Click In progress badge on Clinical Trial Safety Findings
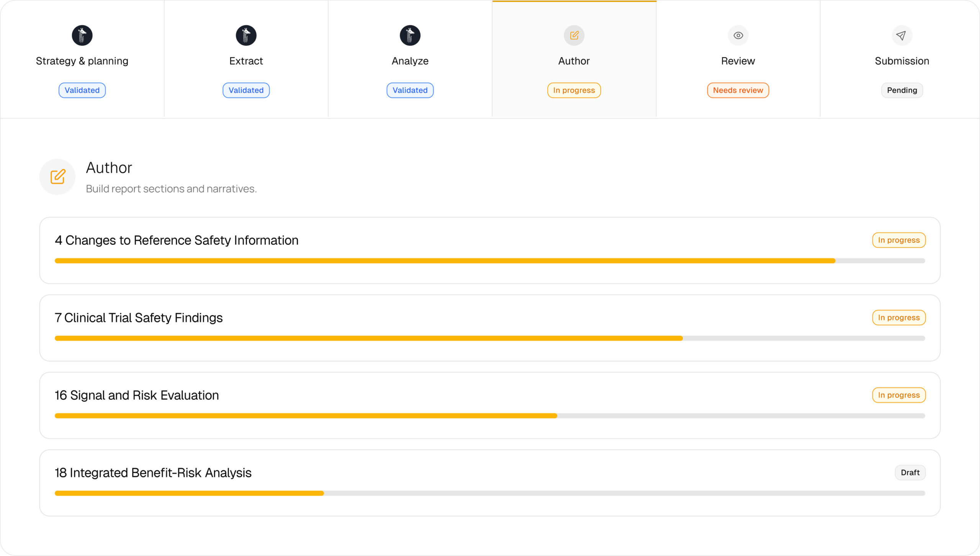The height and width of the screenshot is (556, 980). click(x=899, y=318)
